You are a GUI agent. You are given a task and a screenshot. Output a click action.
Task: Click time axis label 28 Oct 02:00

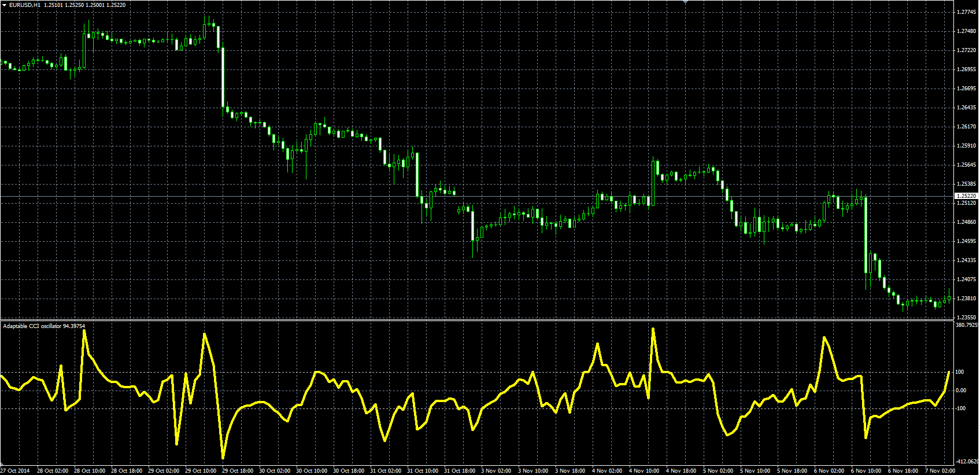coord(53,471)
